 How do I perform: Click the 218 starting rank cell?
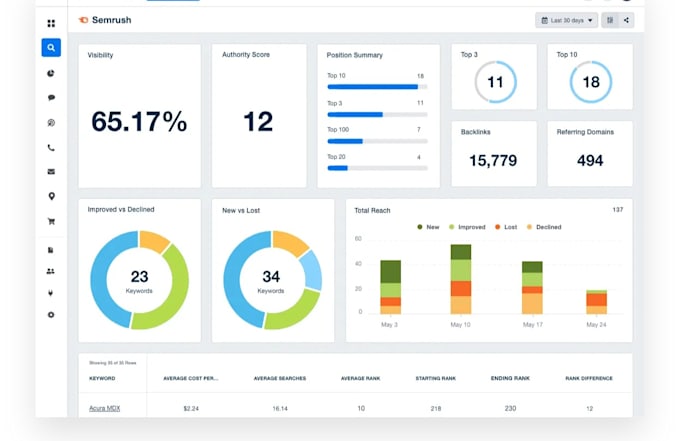pos(436,408)
